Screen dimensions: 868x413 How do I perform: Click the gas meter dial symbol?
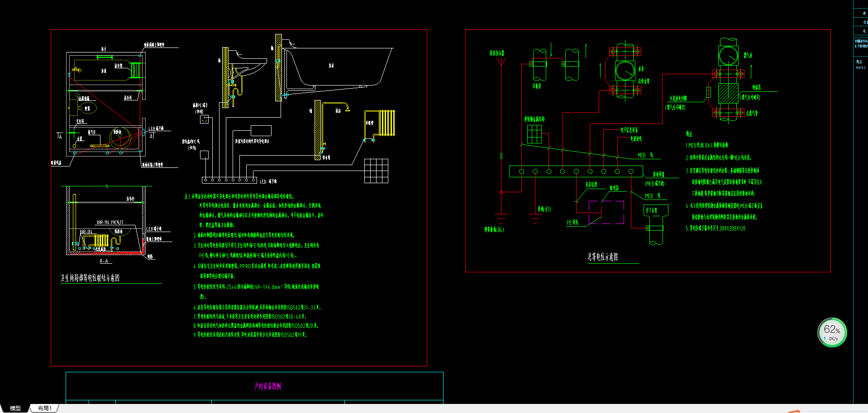click(728, 56)
